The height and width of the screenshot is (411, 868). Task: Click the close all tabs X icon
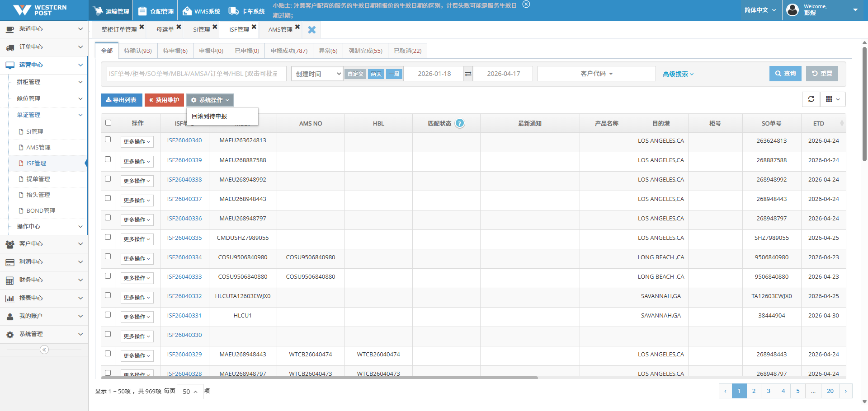coord(311,30)
